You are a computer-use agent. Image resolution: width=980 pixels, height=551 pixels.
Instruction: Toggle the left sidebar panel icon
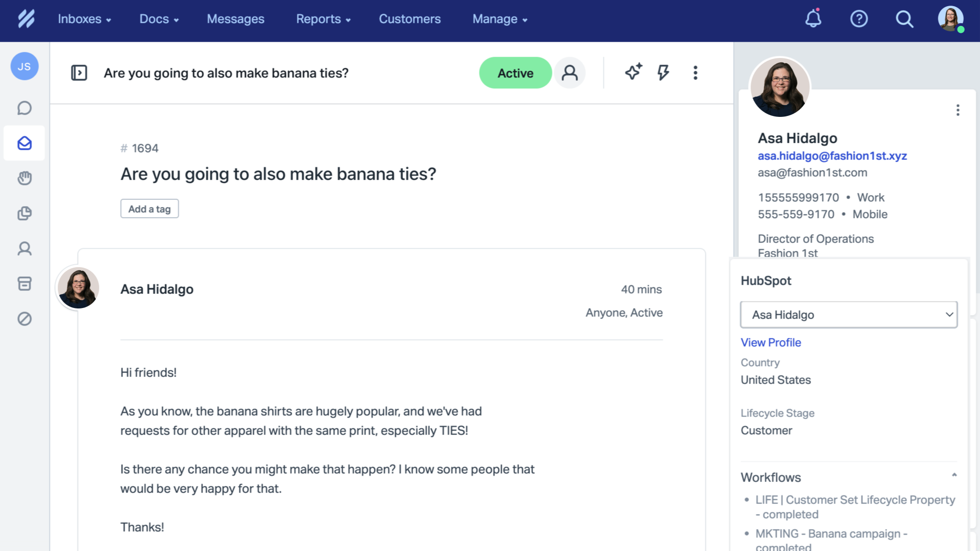pos(79,72)
